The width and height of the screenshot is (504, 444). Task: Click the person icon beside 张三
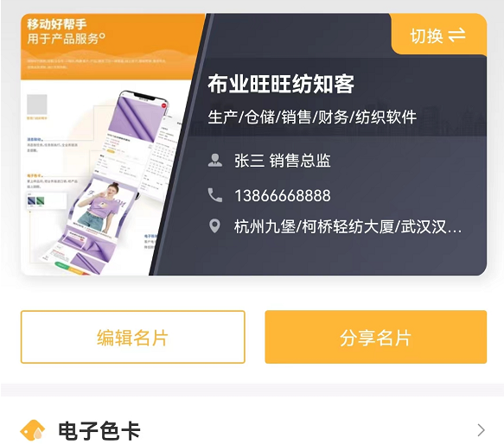point(215,160)
